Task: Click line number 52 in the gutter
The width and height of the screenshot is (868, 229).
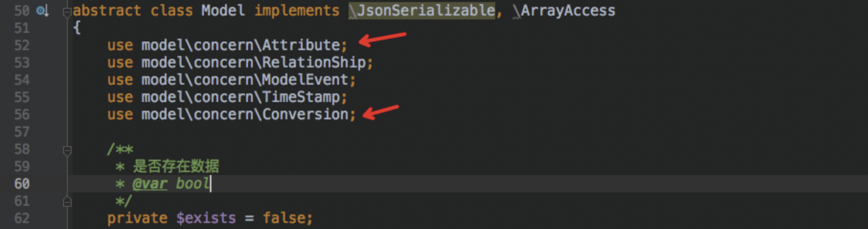Action: [21, 45]
